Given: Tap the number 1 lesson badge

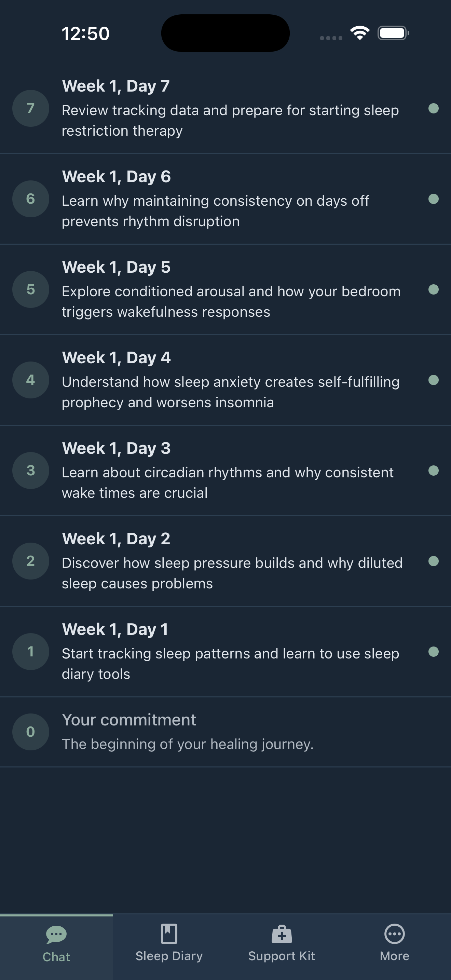Looking at the screenshot, I should tap(30, 651).
